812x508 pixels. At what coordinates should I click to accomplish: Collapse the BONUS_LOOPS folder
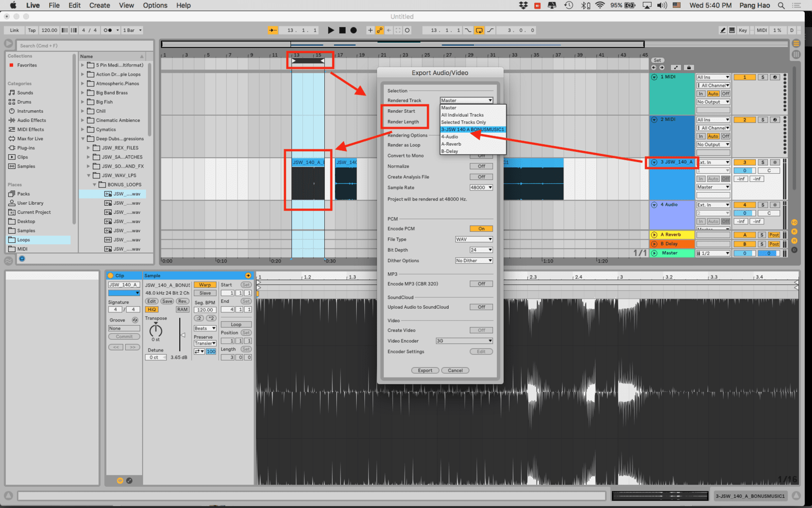point(94,185)
